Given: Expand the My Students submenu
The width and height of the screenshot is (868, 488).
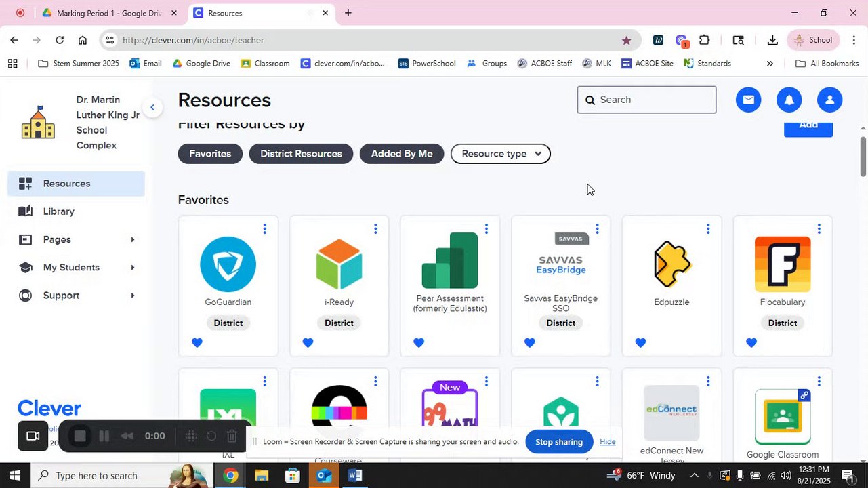Looking at the screenshot, I should point(132,267).
